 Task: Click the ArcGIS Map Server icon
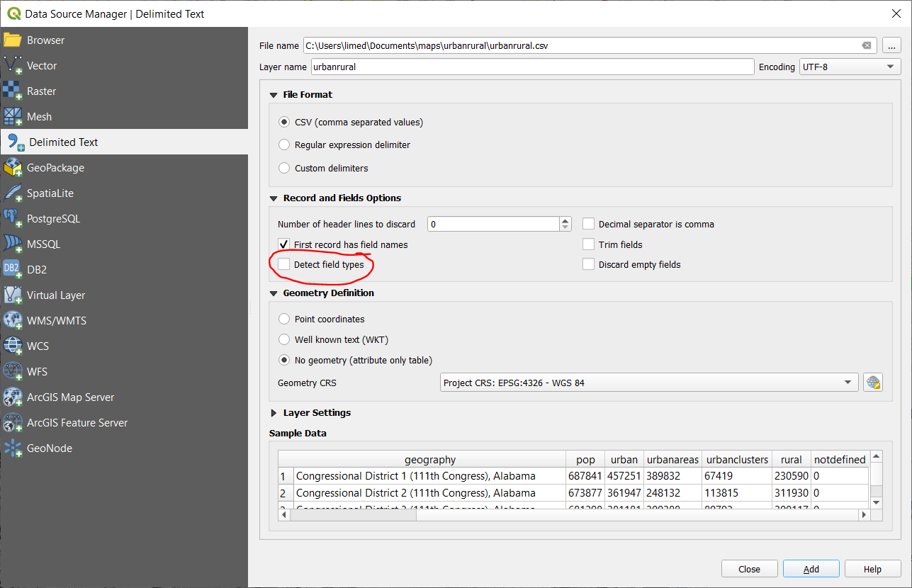pos(13,397)
